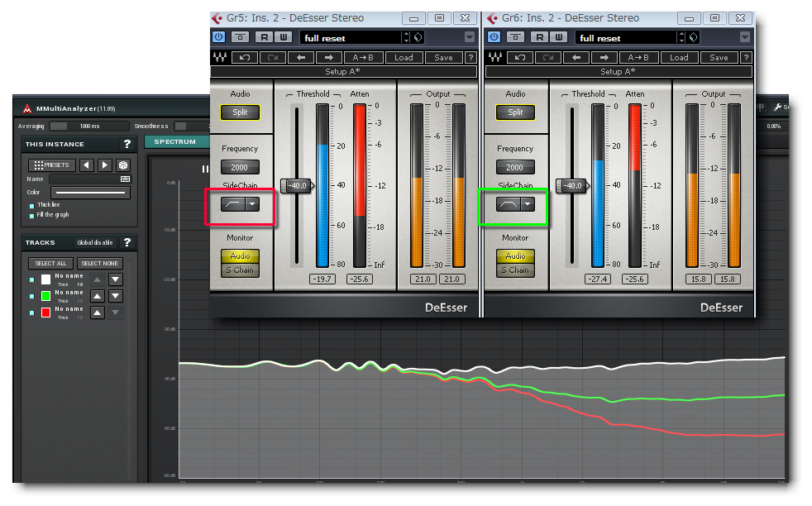The width and height of the screenshot is (812, 506).
Task: Set Monitor to S Chain in Gr5
Action: 240,270
